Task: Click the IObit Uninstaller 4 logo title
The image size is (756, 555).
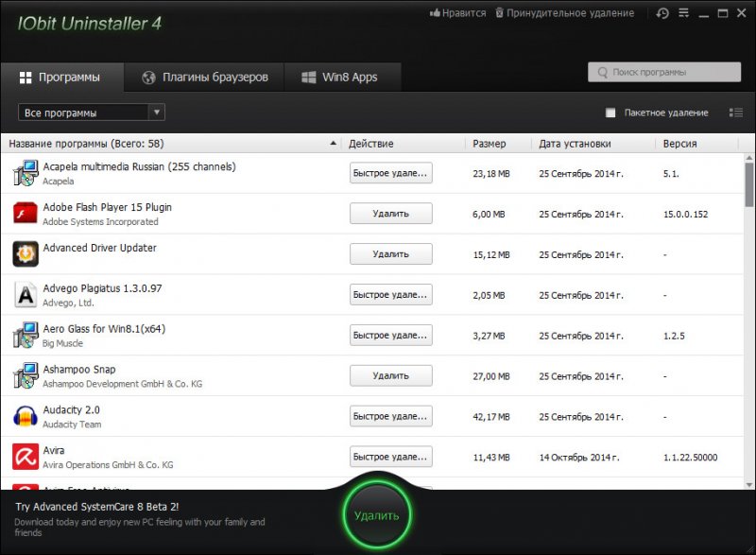Action: coord(89,23)
